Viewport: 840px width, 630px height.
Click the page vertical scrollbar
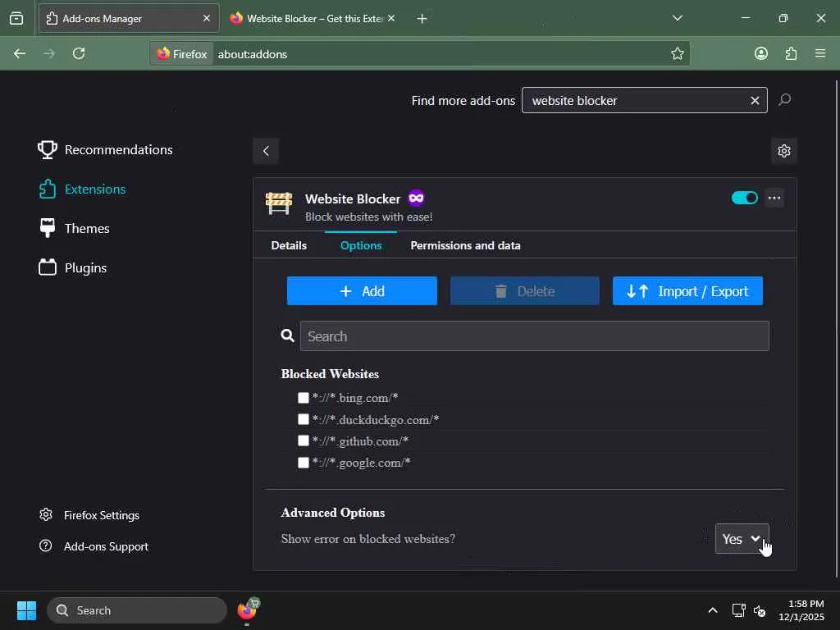click(837, 328)
